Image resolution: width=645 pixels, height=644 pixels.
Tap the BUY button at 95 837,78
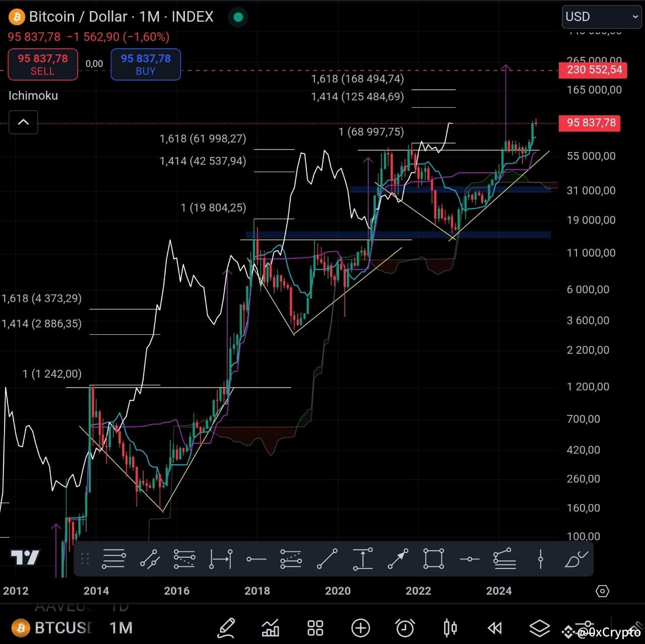[146, 64]
